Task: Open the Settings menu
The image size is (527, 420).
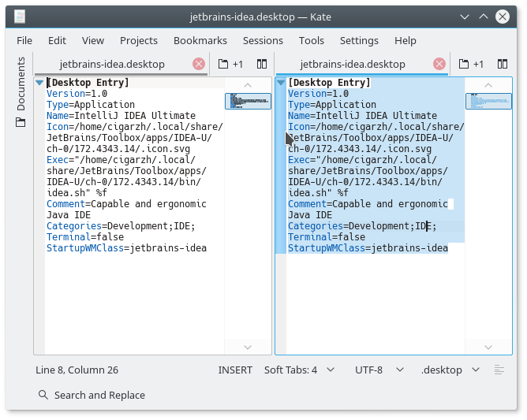Action: click(359, 41)
